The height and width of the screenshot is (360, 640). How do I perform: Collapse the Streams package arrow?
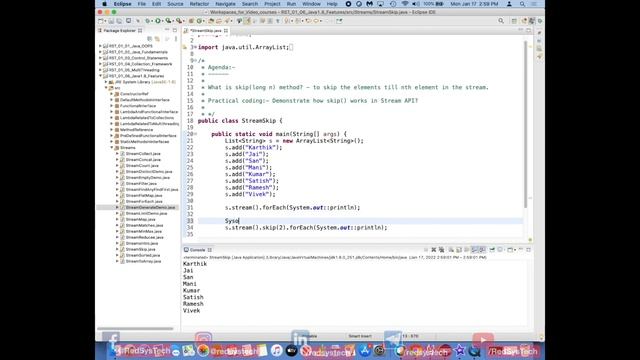tap(112, 148)
